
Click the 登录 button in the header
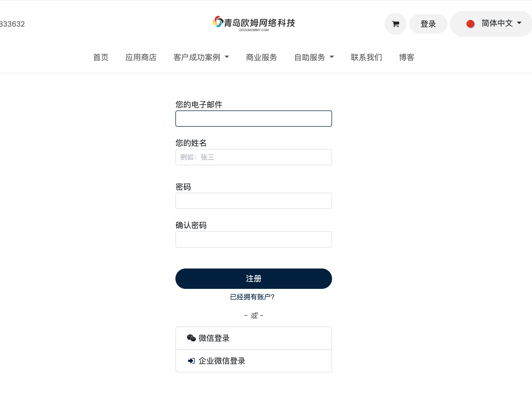[428, 24]
